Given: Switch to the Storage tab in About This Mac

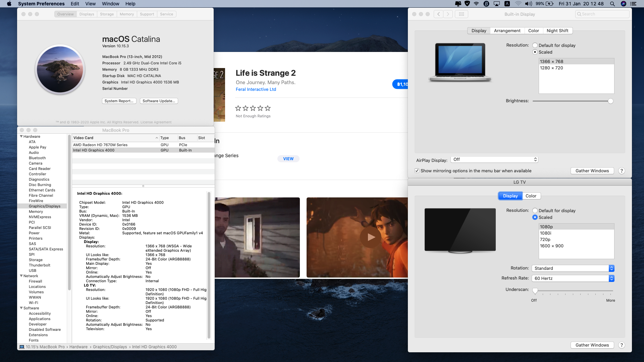Looking at the screenshot, I should tap(107, 14).
